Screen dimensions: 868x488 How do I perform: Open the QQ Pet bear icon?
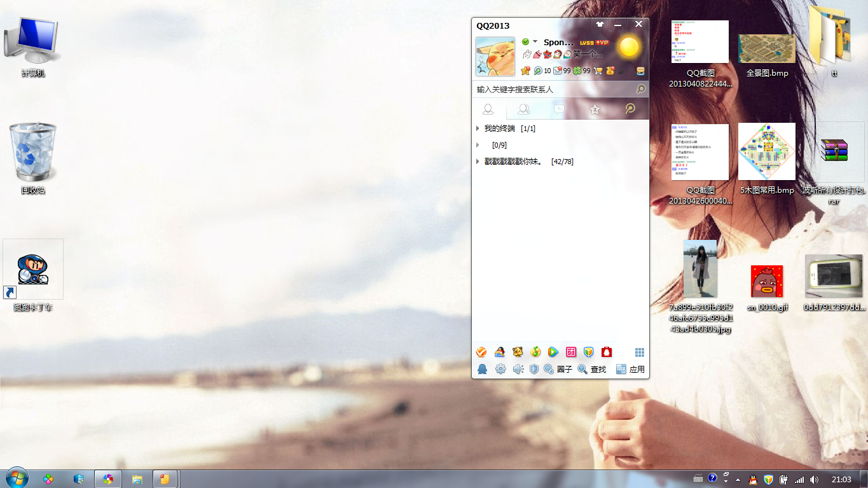tap(518, 352)
